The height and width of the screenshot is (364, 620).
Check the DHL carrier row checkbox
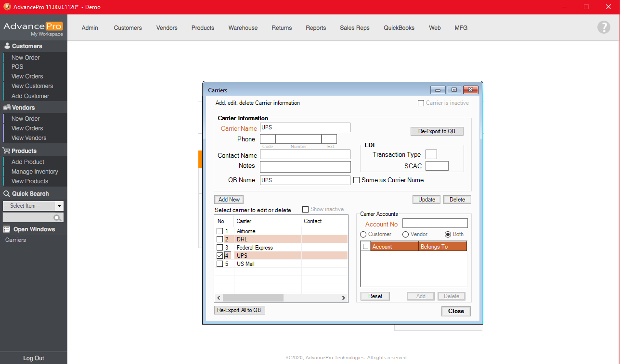click(220, 239)
